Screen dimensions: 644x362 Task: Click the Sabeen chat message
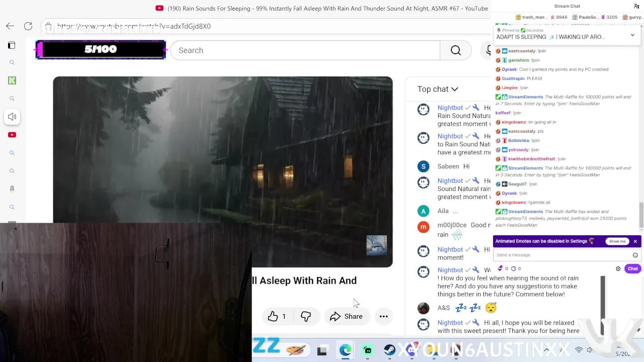tap(453, 166)
